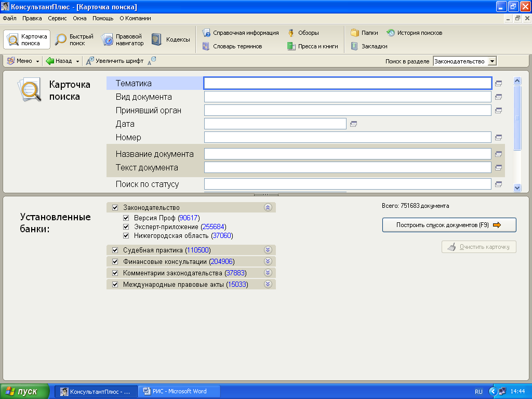Click the search card vertical scrollbar thumb
The width and height of the screenshot is (532, 399).
(517, 118)
